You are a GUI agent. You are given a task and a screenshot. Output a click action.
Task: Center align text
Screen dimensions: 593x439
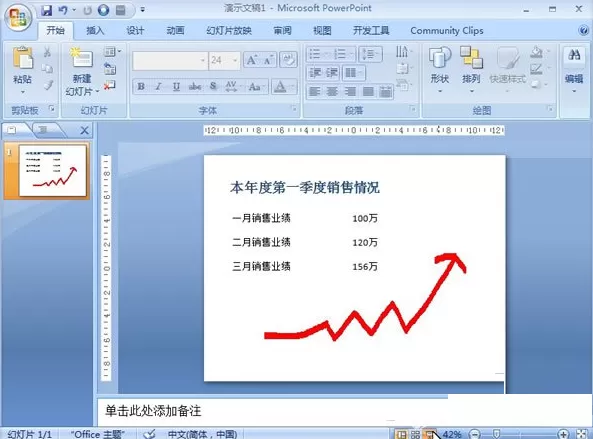[x=332, y=92]
